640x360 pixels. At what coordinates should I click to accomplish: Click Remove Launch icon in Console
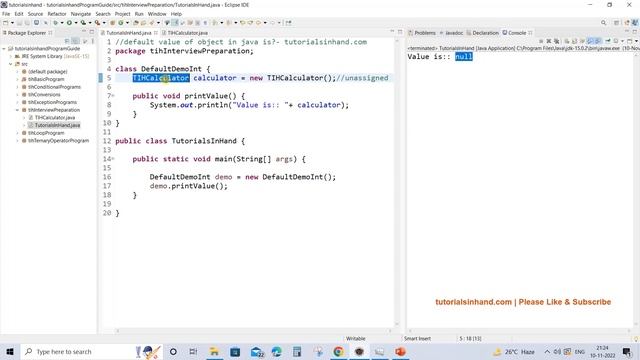pos(549,41)
